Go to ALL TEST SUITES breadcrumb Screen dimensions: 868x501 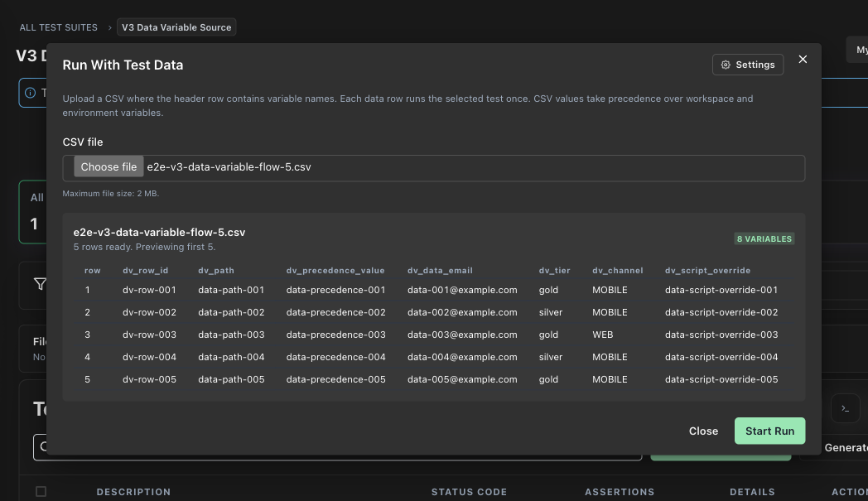(58, 27)
